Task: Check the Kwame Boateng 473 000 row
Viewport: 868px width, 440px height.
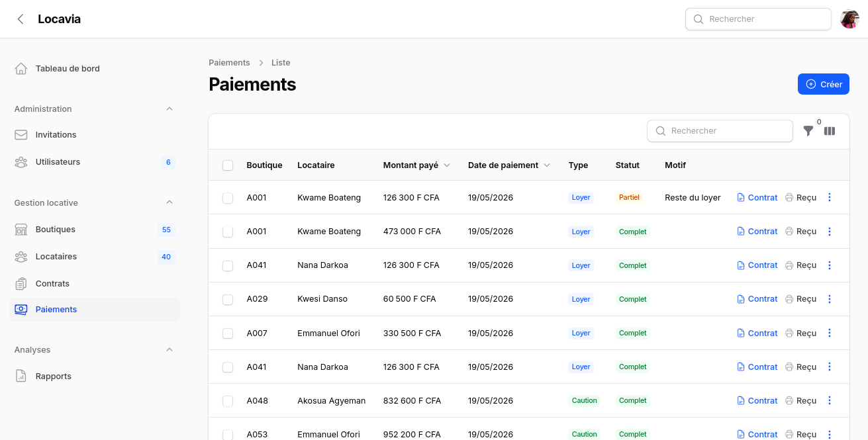Action: (x=228, y=232)
